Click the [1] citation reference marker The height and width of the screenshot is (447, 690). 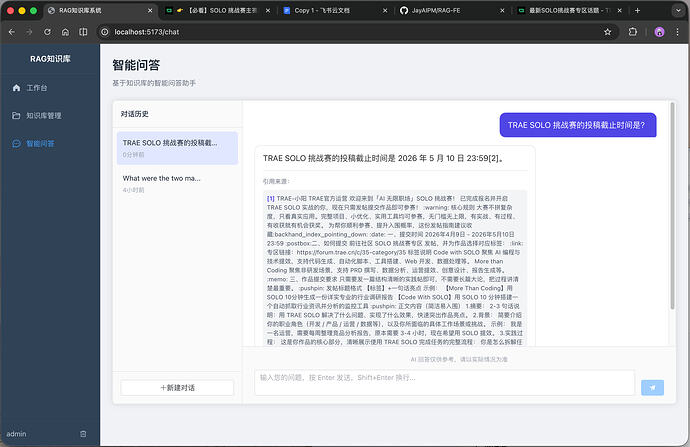(x=271, y=198)
